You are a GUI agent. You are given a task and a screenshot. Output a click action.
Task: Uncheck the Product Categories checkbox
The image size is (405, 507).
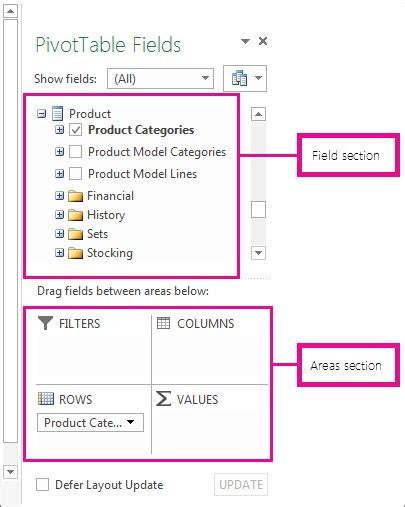tap(75, 130)
